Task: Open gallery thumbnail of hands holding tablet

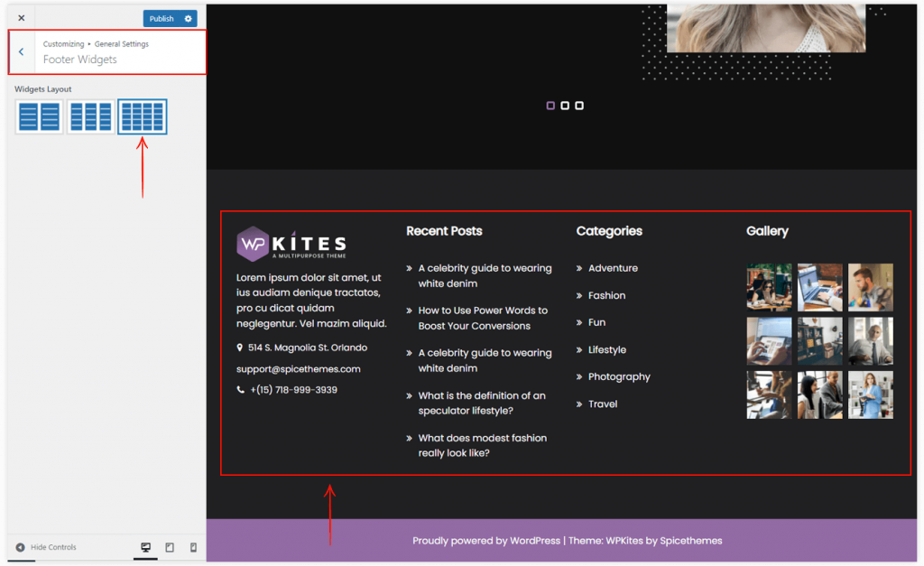Action: (769, 341)
